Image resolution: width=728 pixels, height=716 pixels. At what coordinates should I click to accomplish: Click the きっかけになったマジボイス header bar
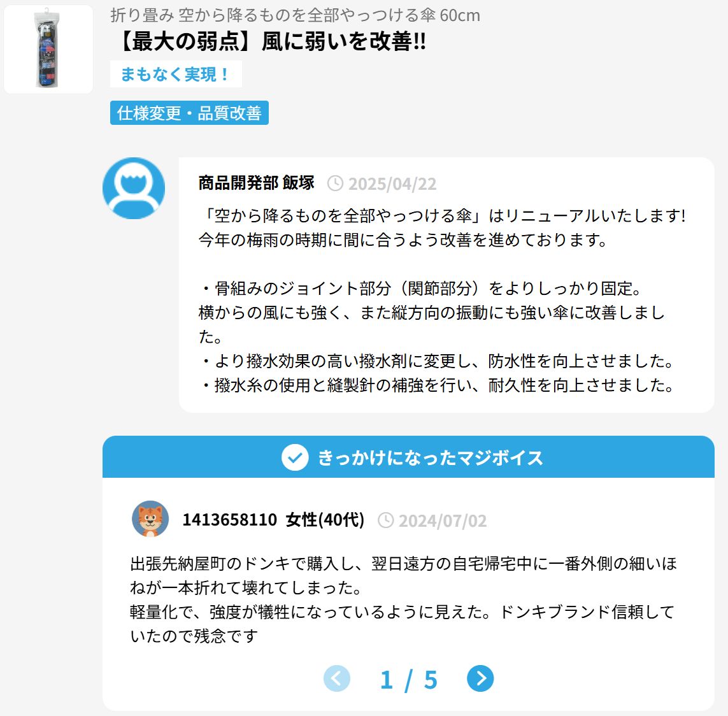pos(408,457)
